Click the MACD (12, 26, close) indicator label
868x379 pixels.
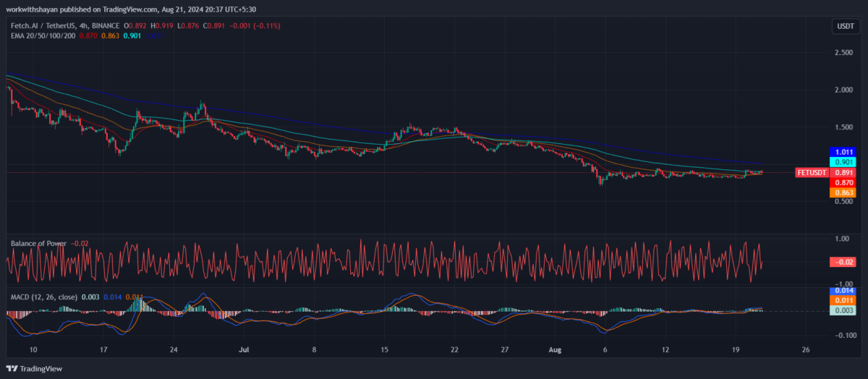click(x=43, y=297)
